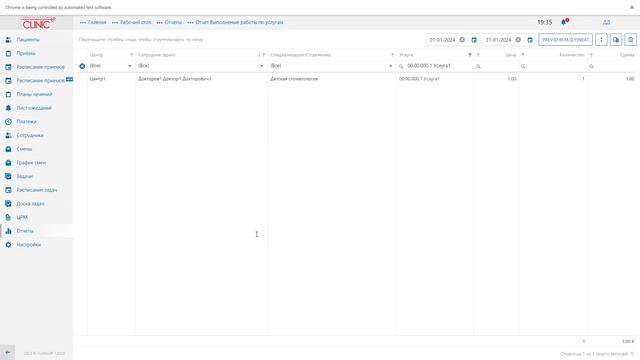Expand the Центр (Все) filter dropdown
The image size is (640, 360).
click(x=130, y=66)
